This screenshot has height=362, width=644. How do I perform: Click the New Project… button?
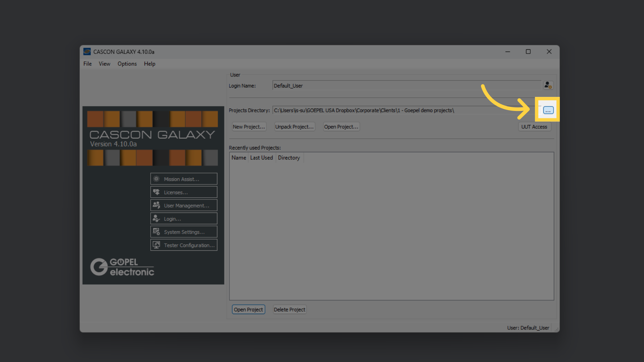pos(249,127)
